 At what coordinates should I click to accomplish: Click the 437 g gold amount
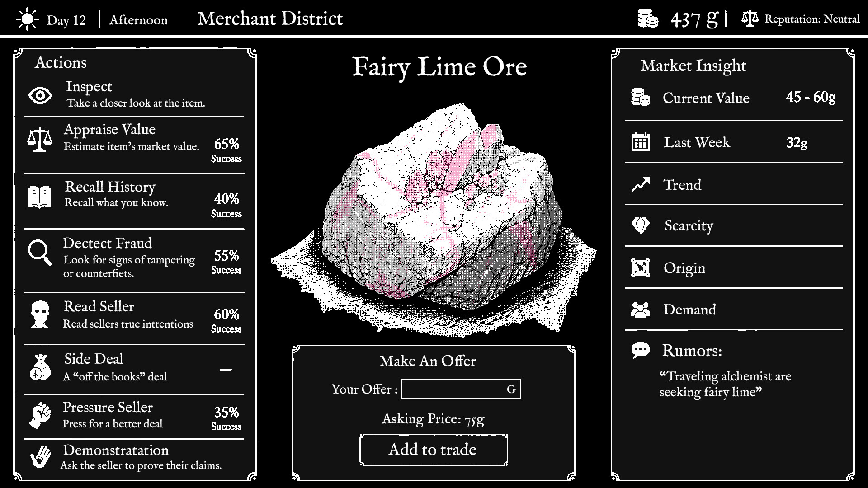(x=694, y=19)
